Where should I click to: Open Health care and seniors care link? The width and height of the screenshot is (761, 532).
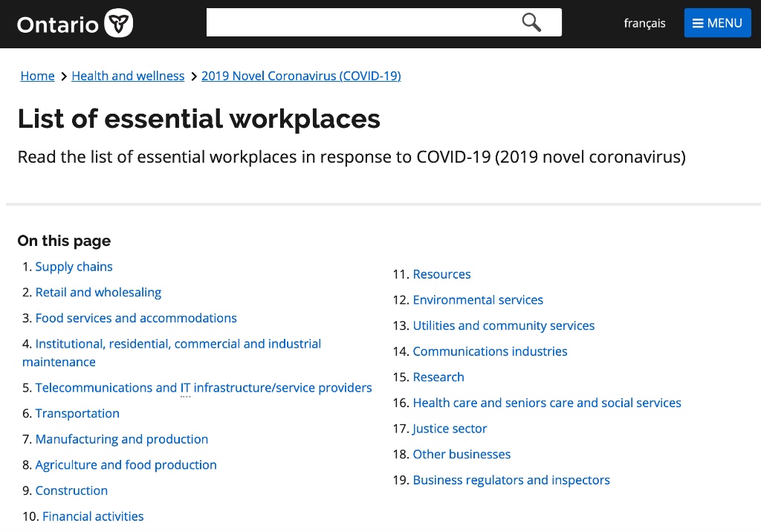pos(547,403)
